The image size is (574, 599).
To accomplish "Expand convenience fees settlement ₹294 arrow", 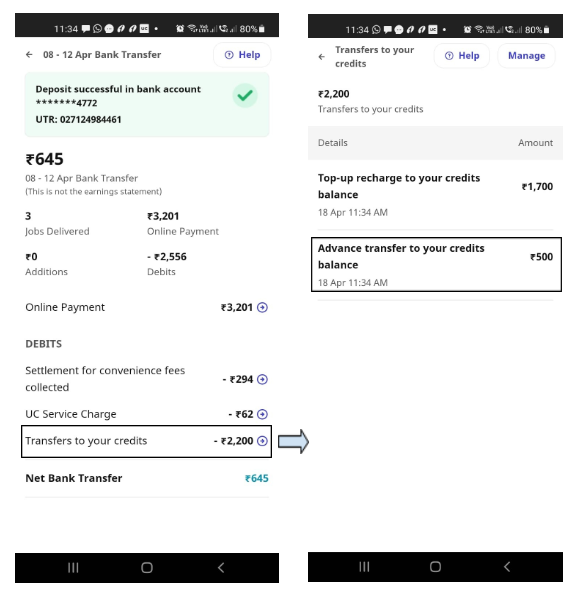I will coord(262,379).
